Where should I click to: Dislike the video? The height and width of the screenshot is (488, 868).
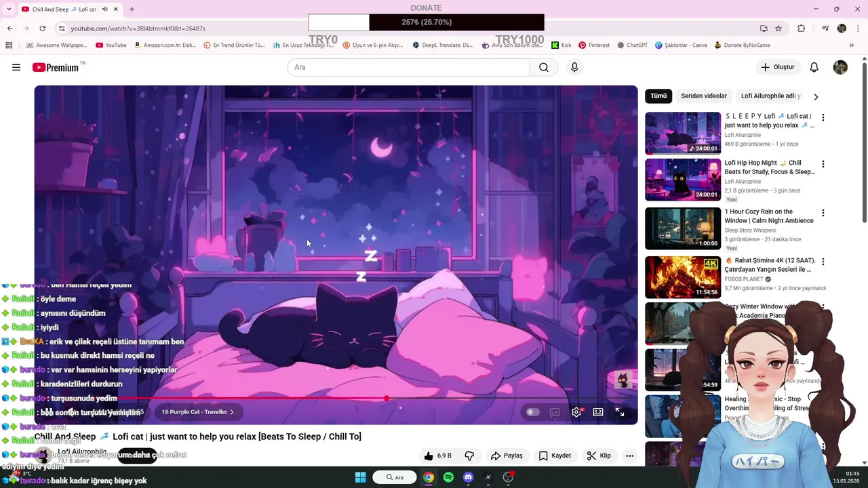(469, 455)
